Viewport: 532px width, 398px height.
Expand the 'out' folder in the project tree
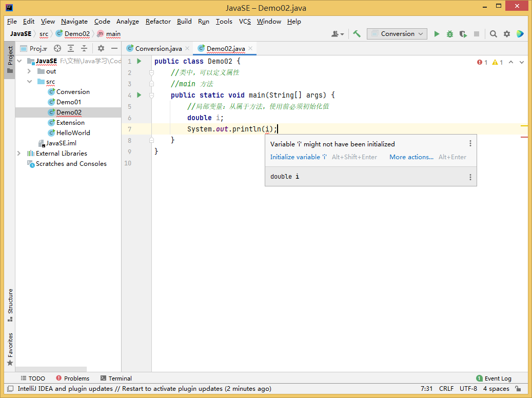(x=29, y=71)
